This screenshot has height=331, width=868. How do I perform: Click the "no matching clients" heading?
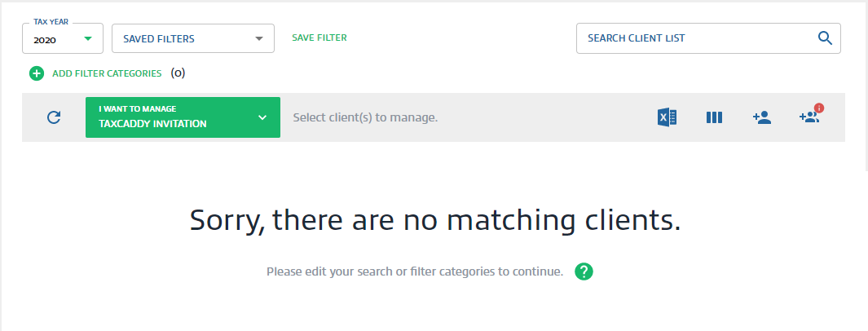(x=434, y=219)
